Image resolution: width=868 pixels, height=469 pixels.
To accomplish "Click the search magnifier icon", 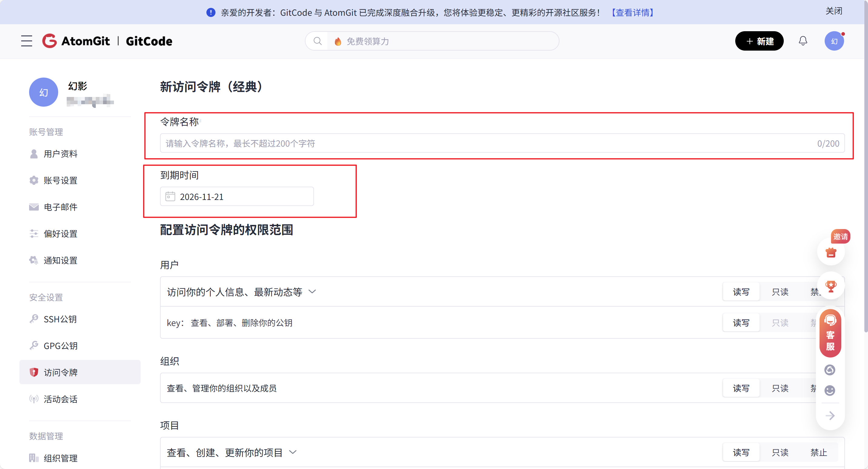I will tap(317, 41).
